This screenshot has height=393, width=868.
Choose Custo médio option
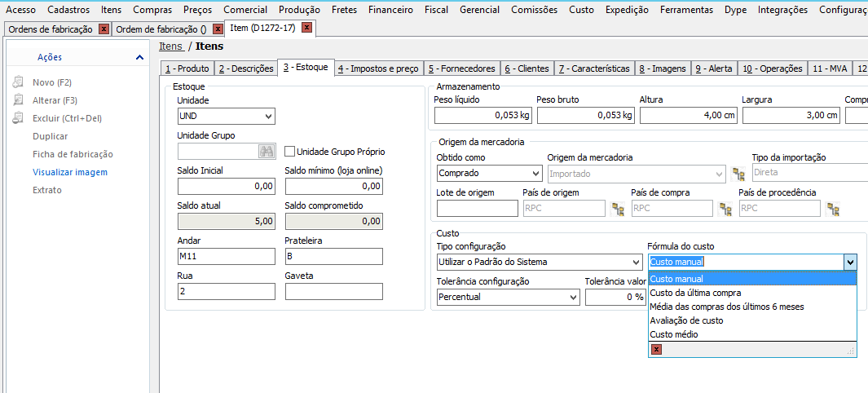coord(752,334)
